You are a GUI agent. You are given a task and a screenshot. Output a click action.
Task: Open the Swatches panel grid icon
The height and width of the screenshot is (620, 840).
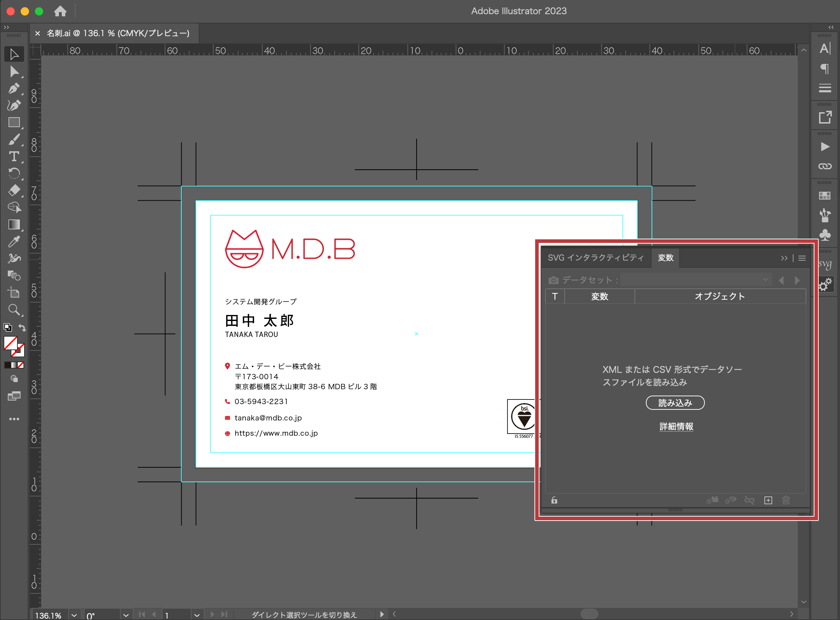coord(825,196)
